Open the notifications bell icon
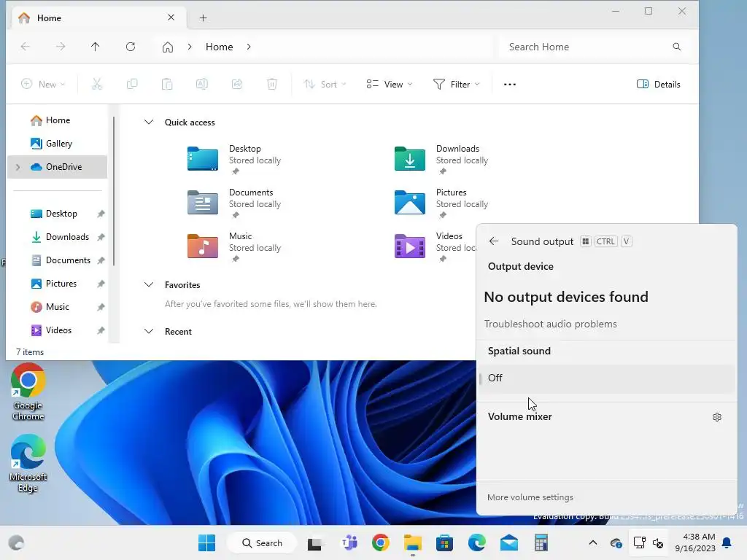 click(727, 542)
